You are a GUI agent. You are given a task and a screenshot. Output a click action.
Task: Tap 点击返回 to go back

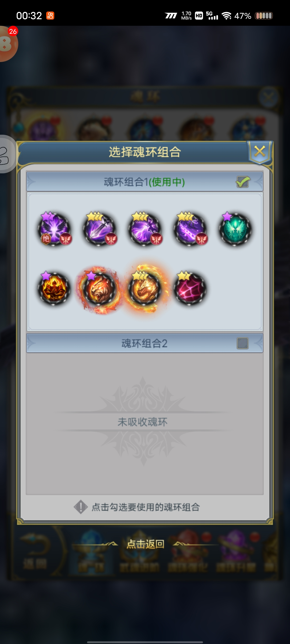tap(145, 544)
